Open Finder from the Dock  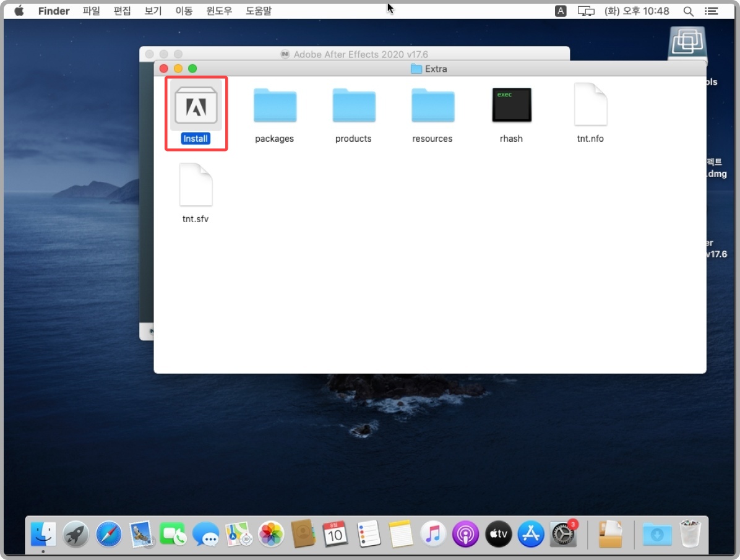point(43,535)
